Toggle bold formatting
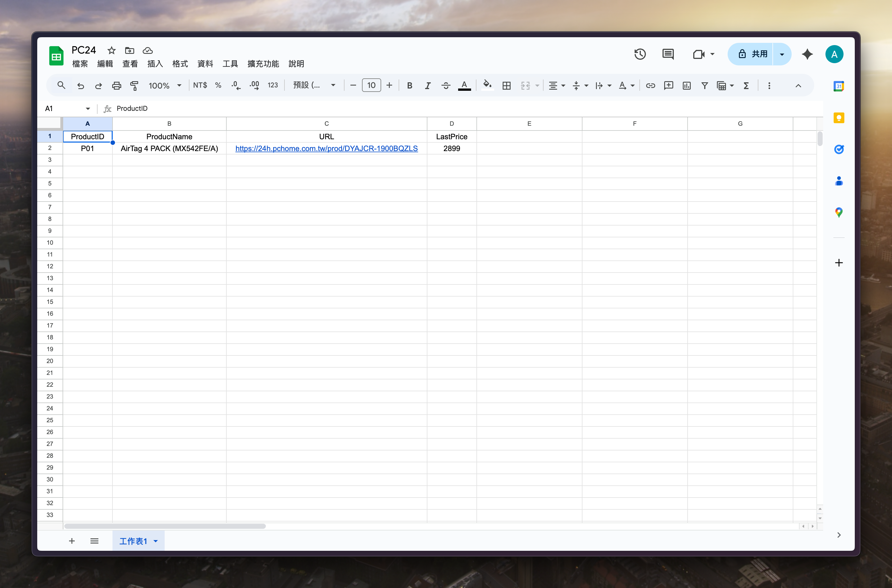Viewport: 892px width, 588px height. click(409, 85)
